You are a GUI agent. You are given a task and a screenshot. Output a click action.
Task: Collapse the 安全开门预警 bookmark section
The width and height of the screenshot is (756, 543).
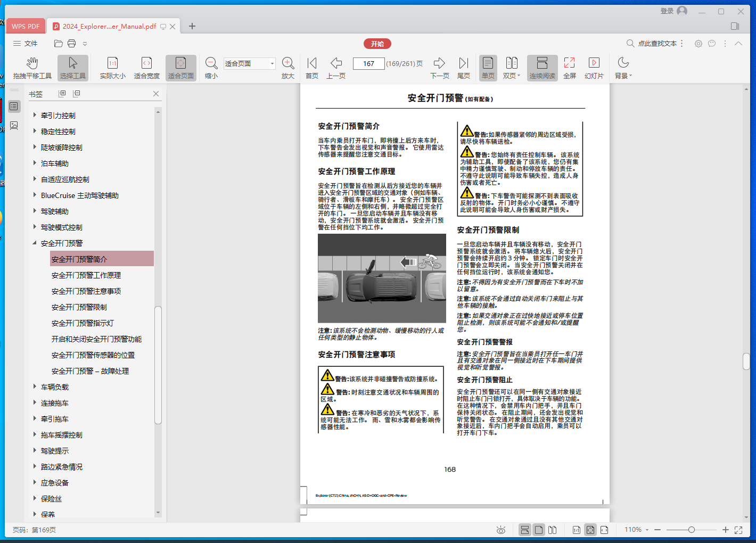coord(35,243)
